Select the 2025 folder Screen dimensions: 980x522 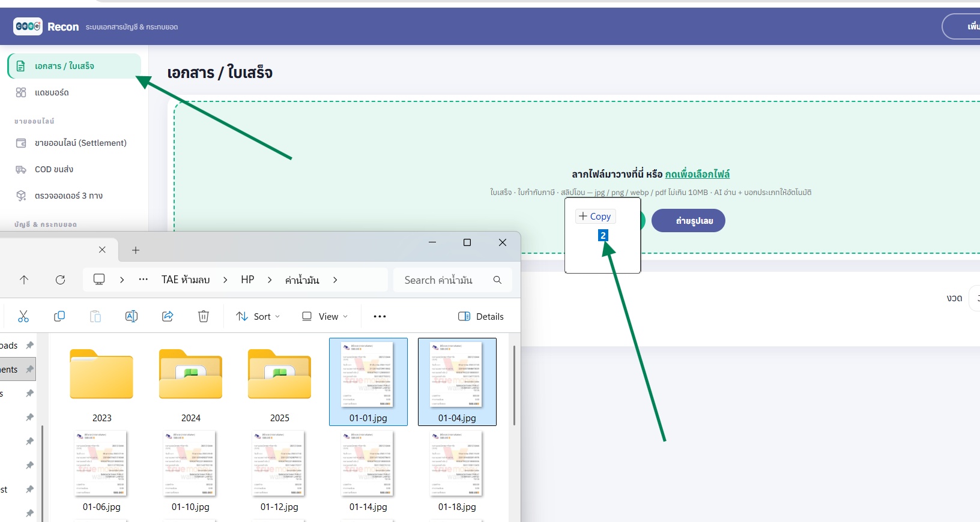(280, 382)
